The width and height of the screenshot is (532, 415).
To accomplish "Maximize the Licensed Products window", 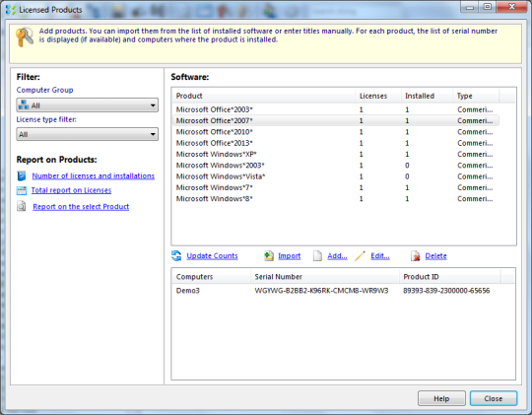I will tap(488, 7).
